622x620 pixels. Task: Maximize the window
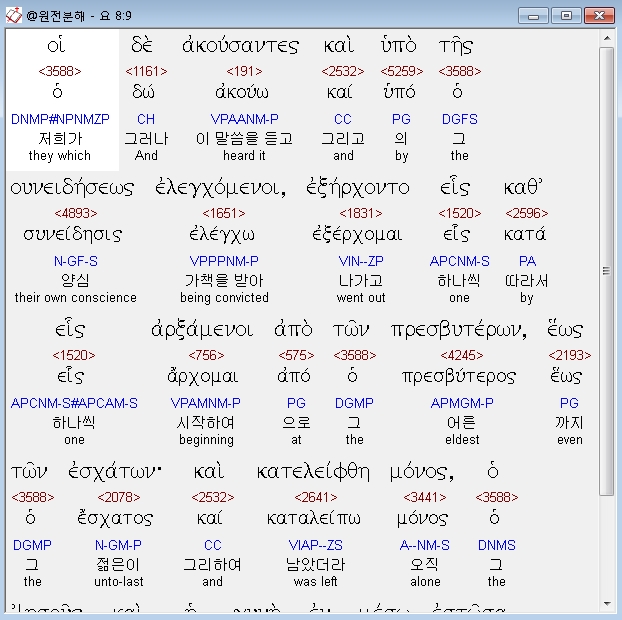tap(566, 16)
